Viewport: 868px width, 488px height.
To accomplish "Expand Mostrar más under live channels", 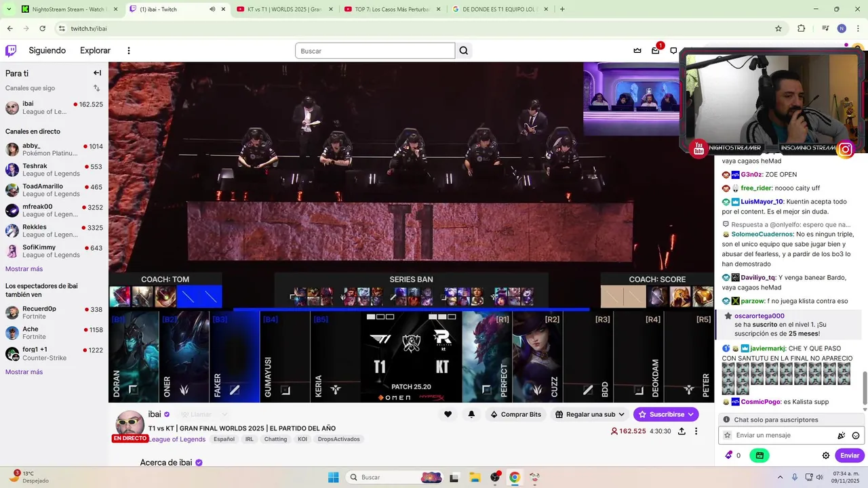I will tap(24, 269).
